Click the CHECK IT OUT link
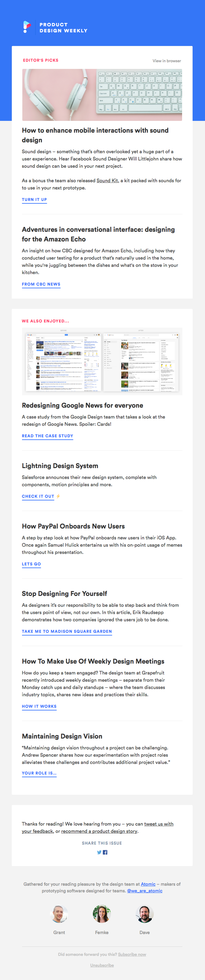The image size is (205, 980). (38, 496)
